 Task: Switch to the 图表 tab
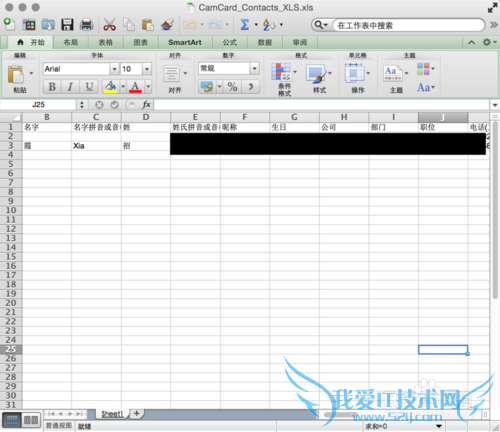pyautogui.click(x=141, y=42)
